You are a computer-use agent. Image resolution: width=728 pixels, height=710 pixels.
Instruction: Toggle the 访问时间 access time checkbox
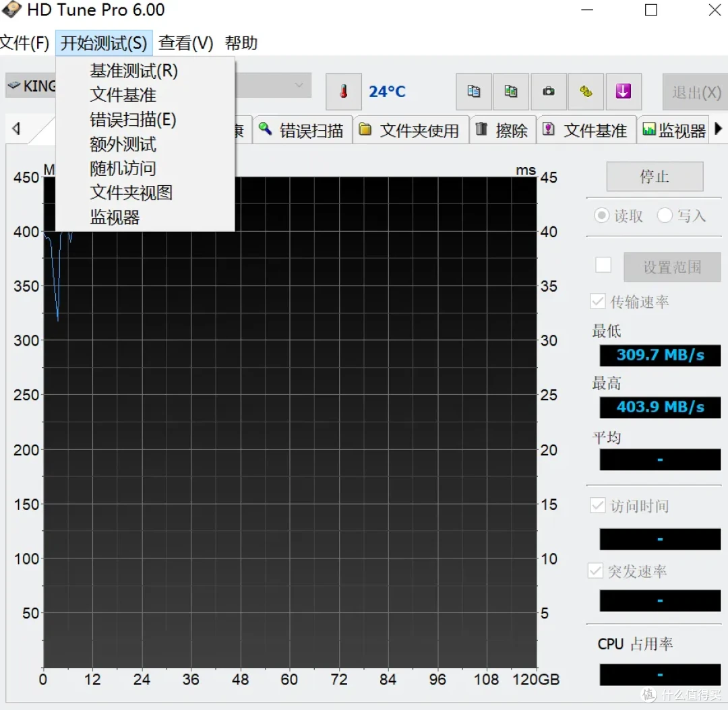pos(597,505)
